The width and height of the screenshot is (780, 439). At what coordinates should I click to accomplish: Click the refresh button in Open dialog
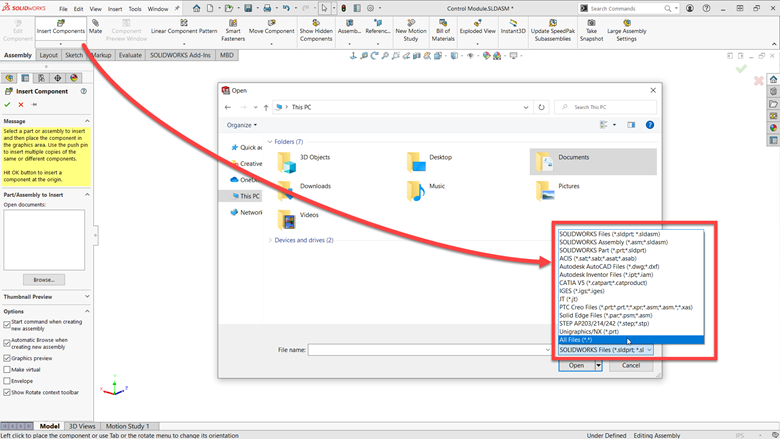[541, 107]
